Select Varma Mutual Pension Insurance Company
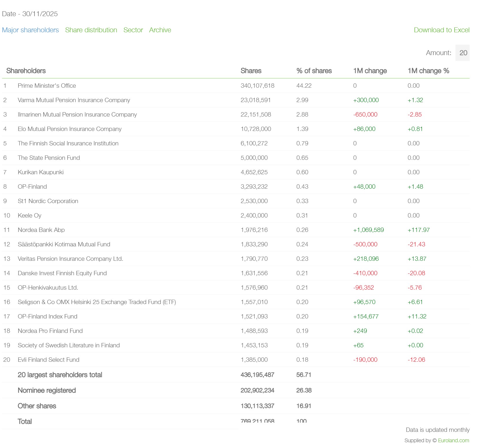This screenshot has width=478, height=448. coord(74,100)
